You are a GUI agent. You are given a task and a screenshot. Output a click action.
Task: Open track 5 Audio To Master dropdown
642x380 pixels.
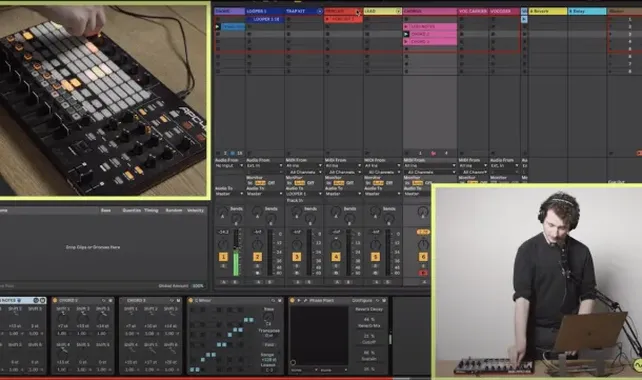(x=382, y=194)
